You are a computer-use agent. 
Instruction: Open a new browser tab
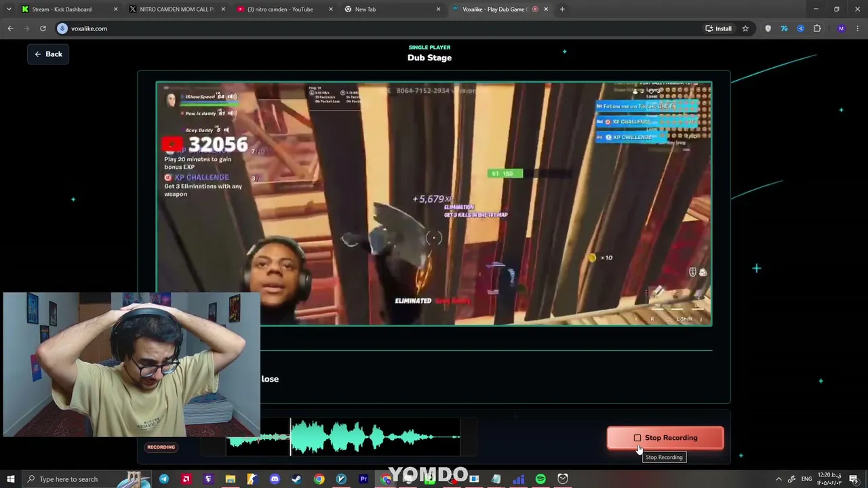(562, 9)
